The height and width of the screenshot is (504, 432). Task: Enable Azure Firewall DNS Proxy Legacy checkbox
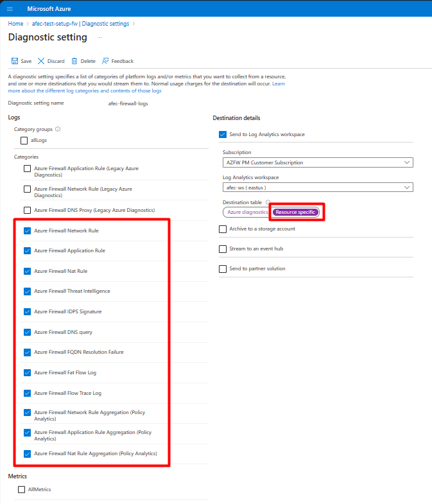click(x=28, y=210)
